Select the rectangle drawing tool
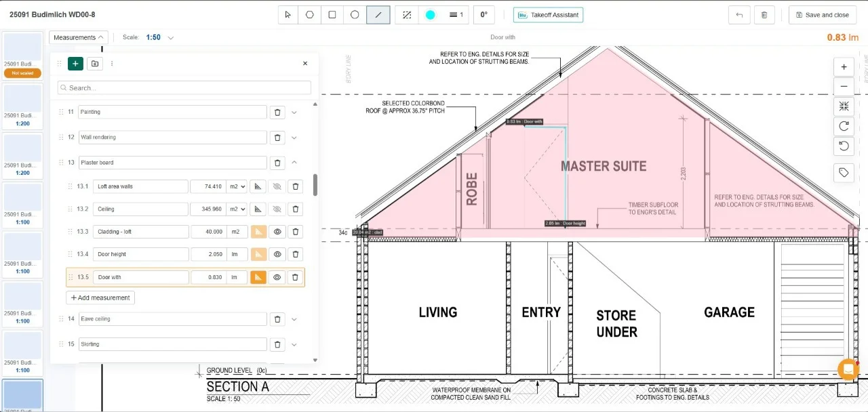 pyautogui.click(x=332, y=15)
